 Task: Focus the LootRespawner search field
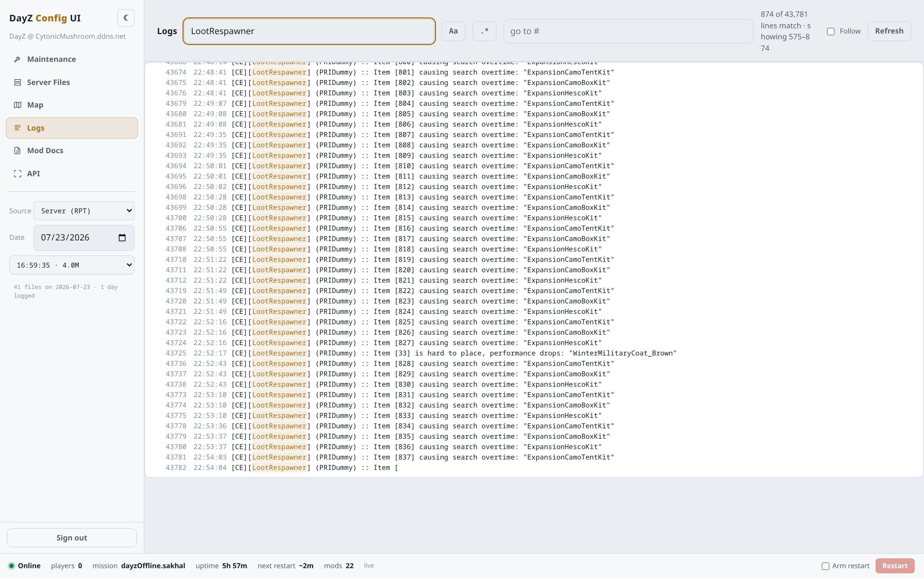[309, 31]
